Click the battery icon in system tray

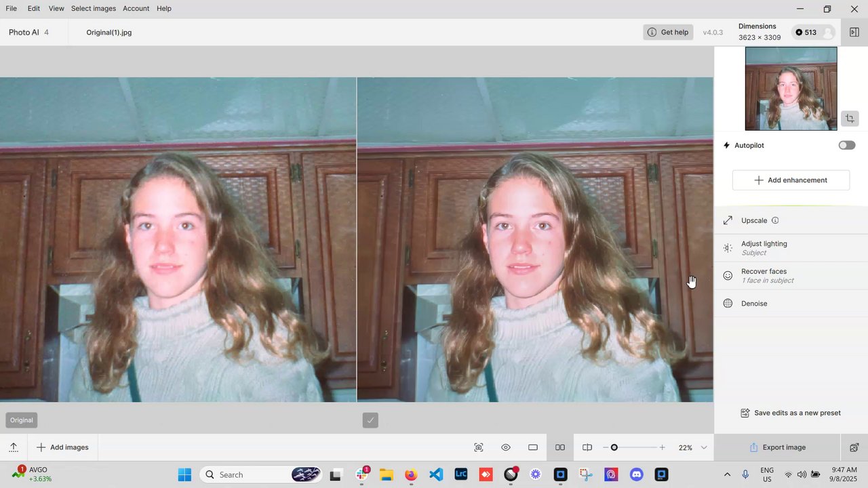pos(816,474)
